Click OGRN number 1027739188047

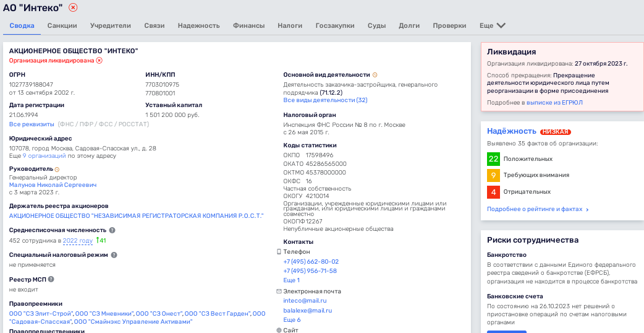tap(31, 84)
